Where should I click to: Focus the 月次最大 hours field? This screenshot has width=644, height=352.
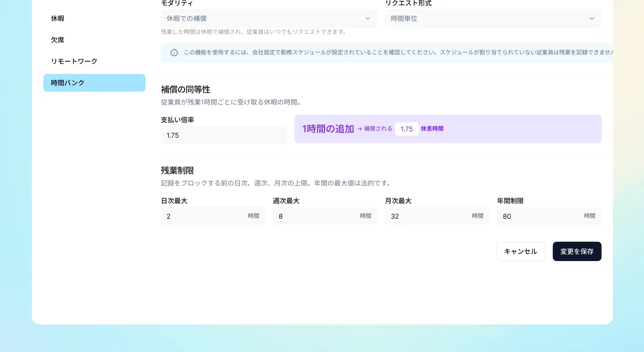point(437,216)
